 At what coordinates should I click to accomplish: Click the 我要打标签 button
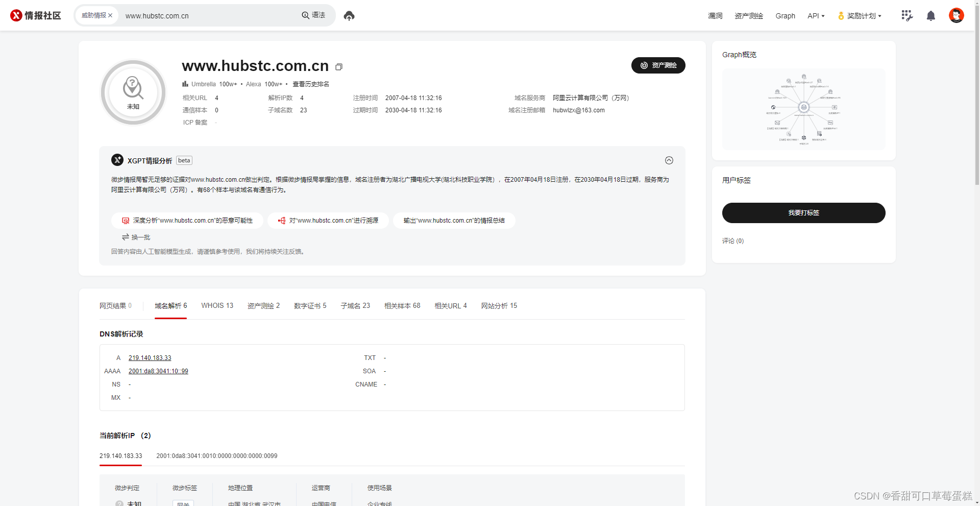coord(803,213)
